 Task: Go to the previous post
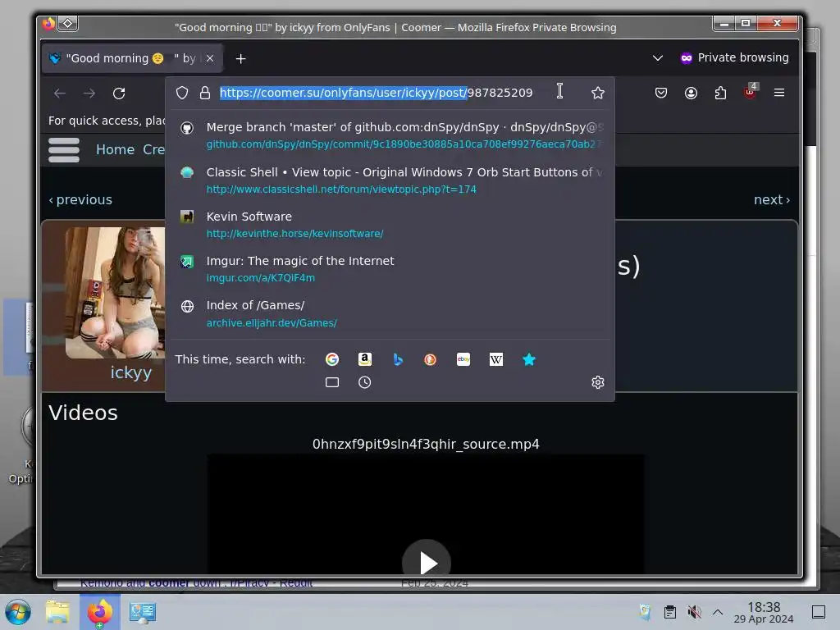point(80,200)
